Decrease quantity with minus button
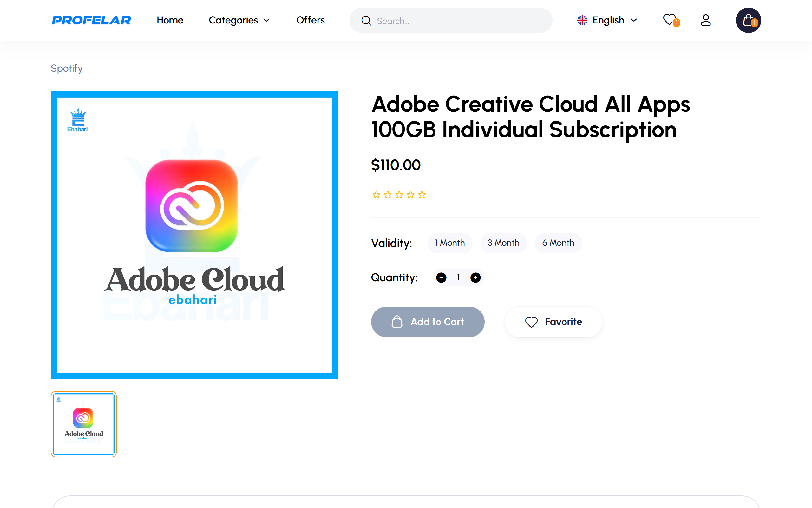812x508 pixels. tap(441, 277)
